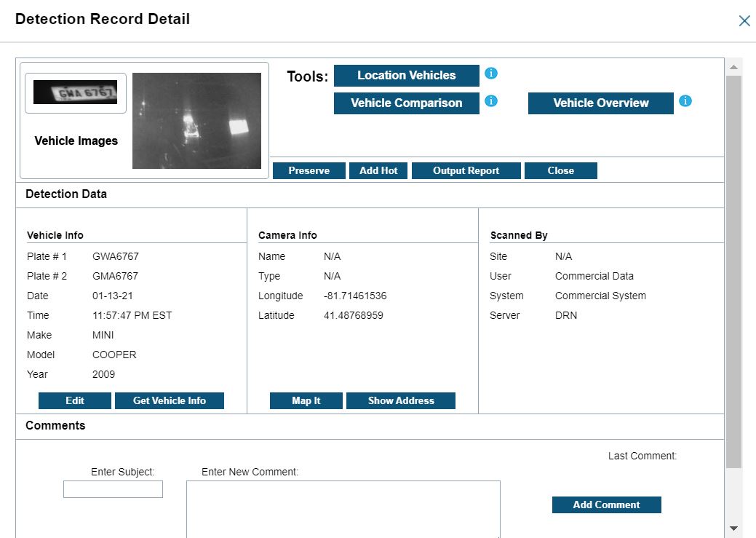This screenshot has height=538, width=756.
Task: Open the Vehicle Overview tool
Action: click(x=600, y=103)
